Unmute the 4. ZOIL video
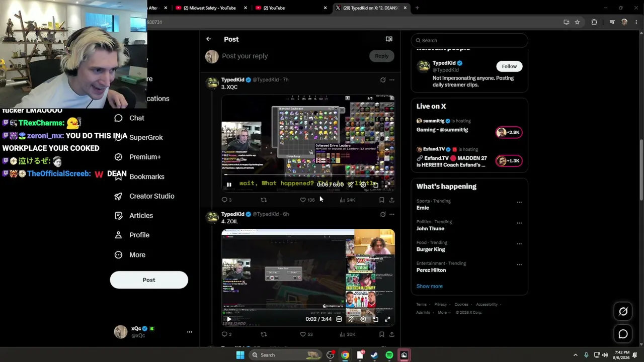 [351, 319]
